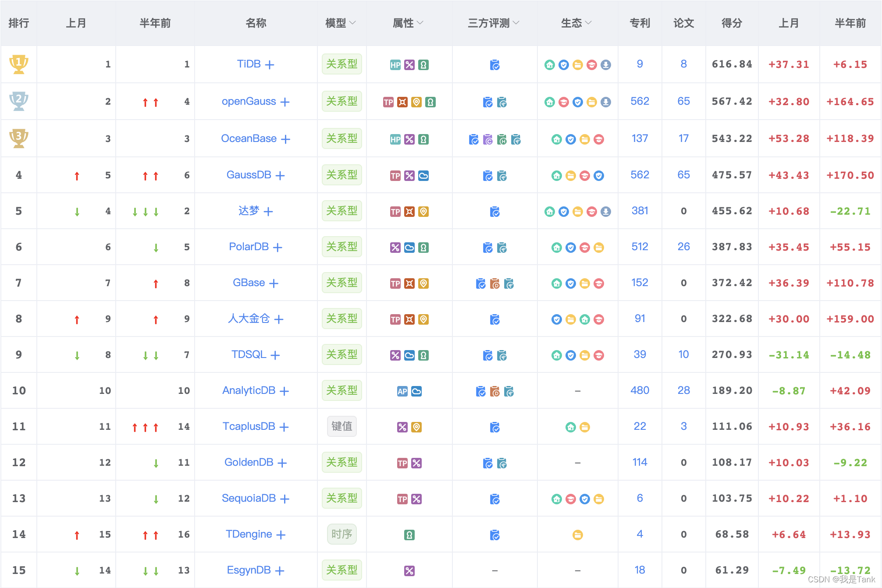Click the AP attribute icon in AnalyticDB row
This screenshot has height=588, width=882.
point(402,391)
